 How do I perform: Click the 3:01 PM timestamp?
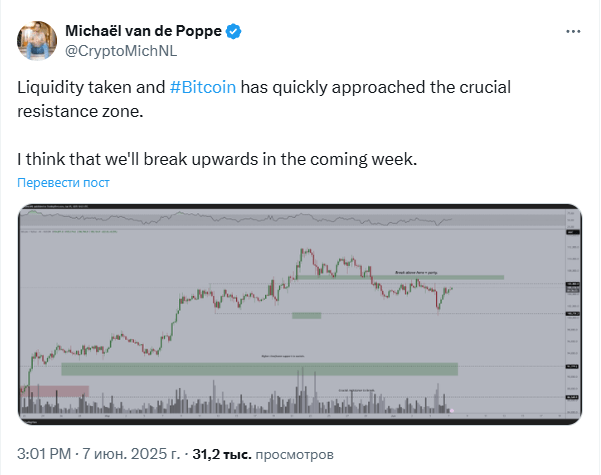[44, 454]
